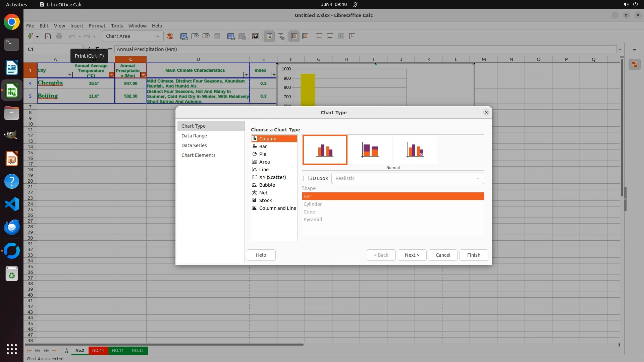Open the Chart Area element dropdown
The width and height of the screenshot is (644, 362).
click(x=157, y=36)
